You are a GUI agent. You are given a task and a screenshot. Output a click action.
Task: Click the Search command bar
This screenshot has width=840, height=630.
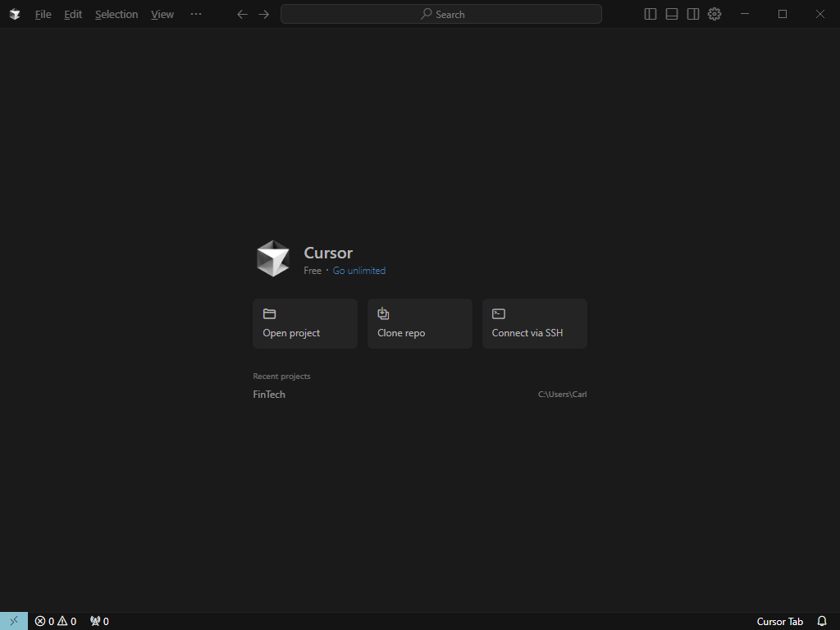pyautogui.click(x=441, y=14)
